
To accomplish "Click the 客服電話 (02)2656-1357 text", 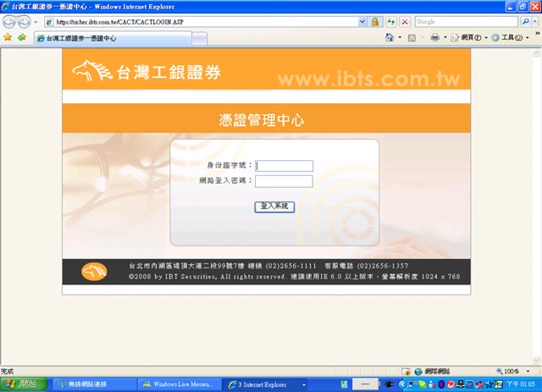I will tap(367, 266).
